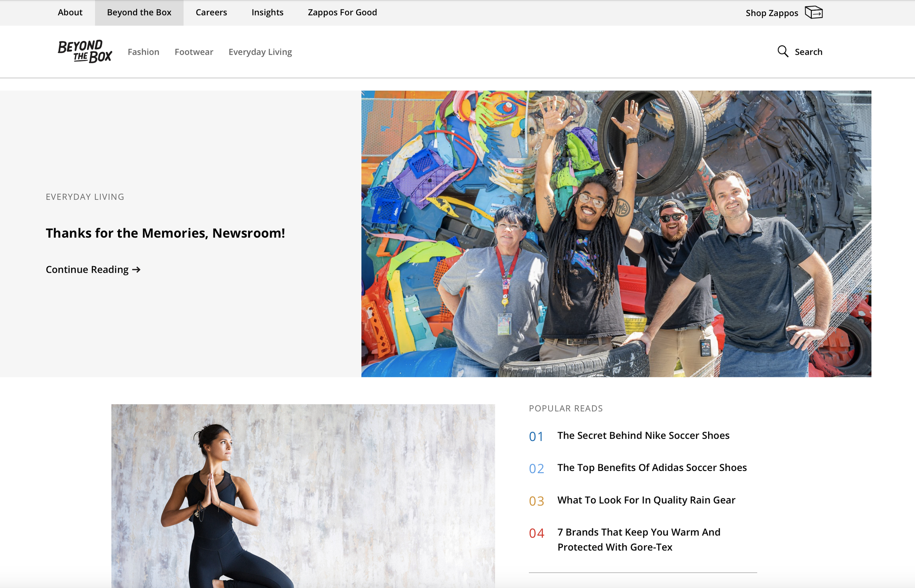This screenshot has height=588, width=915.
Task: Click the Shop Zappos box icon
Action: [813, 12]
